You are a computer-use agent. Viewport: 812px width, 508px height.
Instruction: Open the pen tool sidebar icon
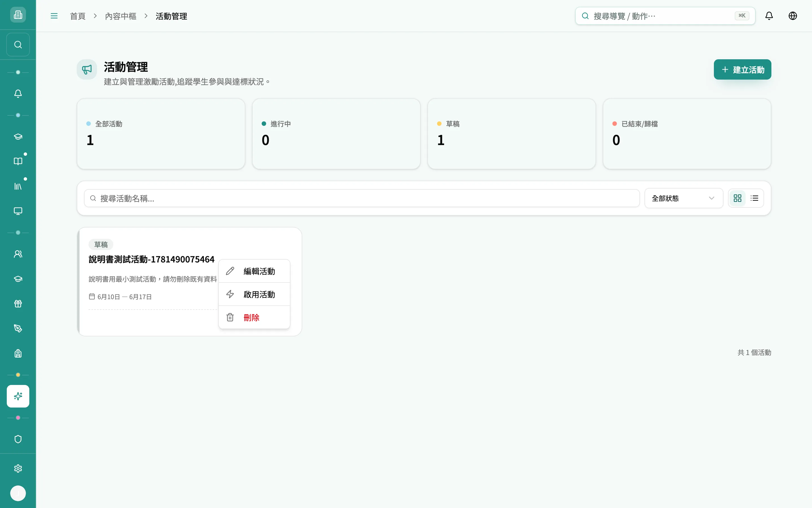pyautogui.click(x=18, y=329)
